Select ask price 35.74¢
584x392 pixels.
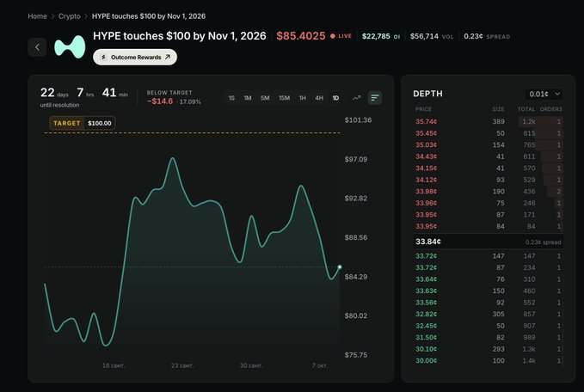tap(427, 122)
